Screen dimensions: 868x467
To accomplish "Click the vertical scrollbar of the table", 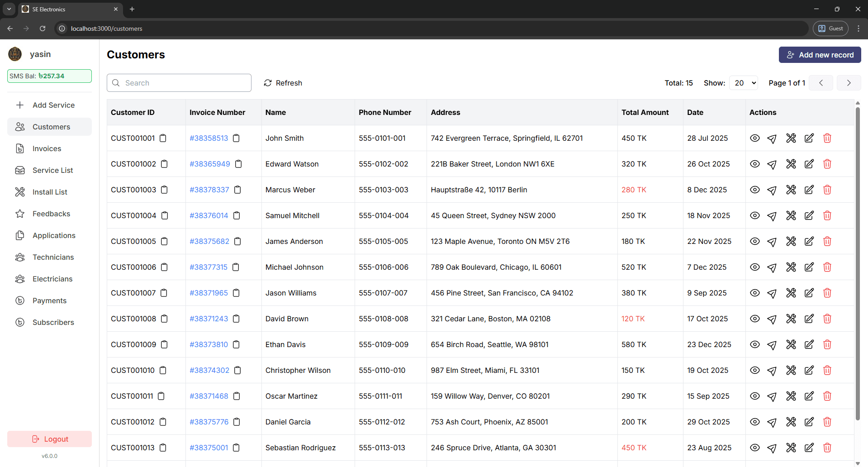I will (858, 262).
